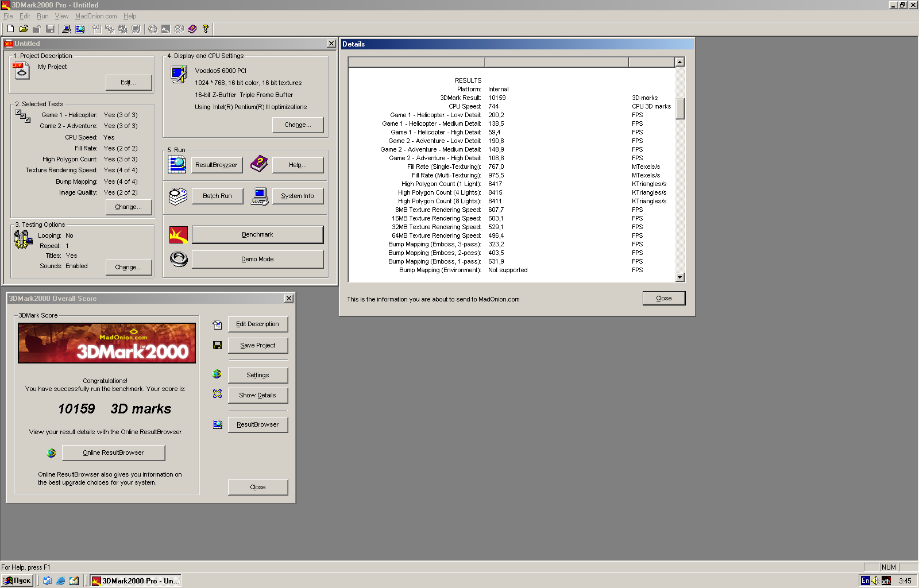Click the computer icon beside System Info button
This screenshot has height=588, width=919.
260,196
